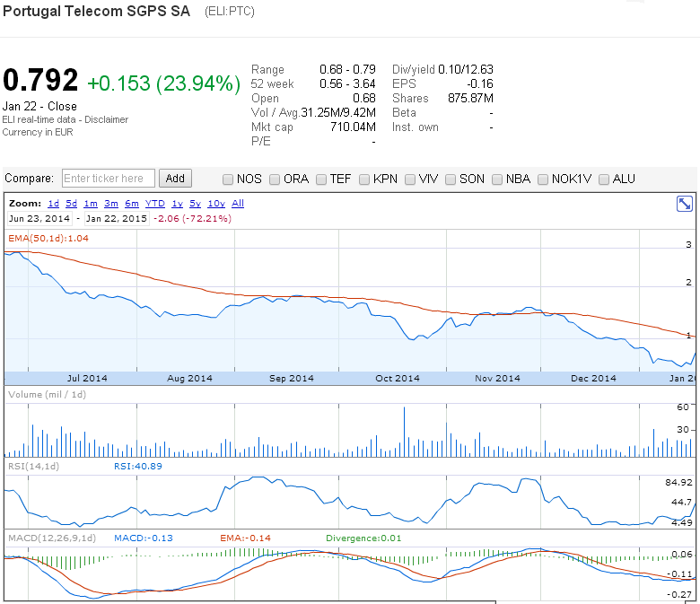Click the Divergence:0.01 label

pos(363,538)
